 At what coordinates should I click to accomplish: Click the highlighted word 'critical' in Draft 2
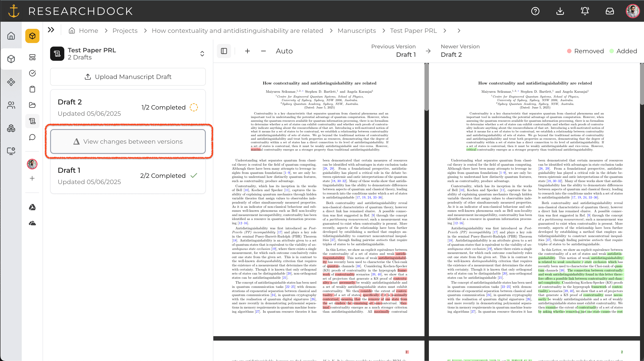[x=471, y=149]
